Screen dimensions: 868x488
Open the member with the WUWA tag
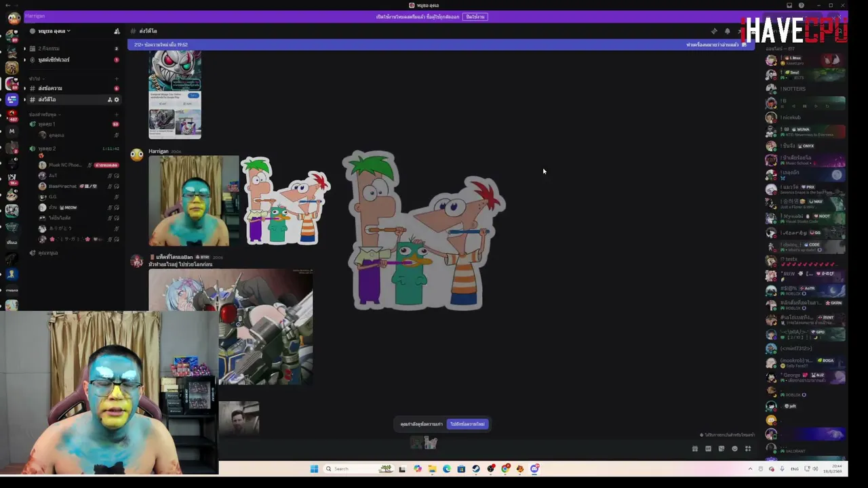point(806,131)
